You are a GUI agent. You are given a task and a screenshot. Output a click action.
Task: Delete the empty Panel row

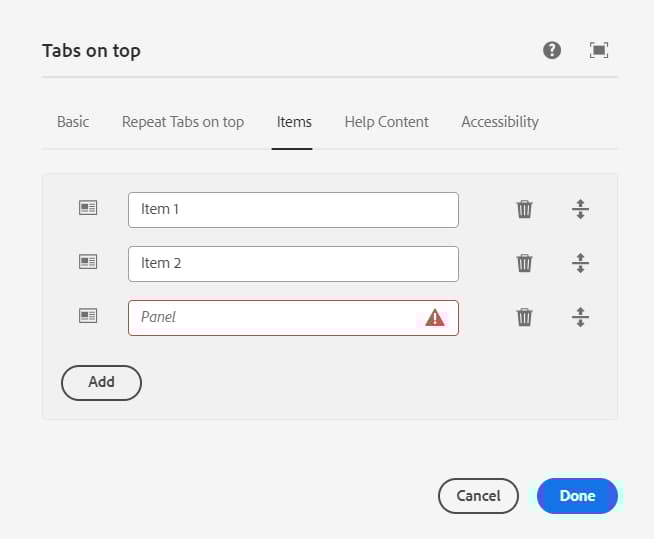coord(524,317)
